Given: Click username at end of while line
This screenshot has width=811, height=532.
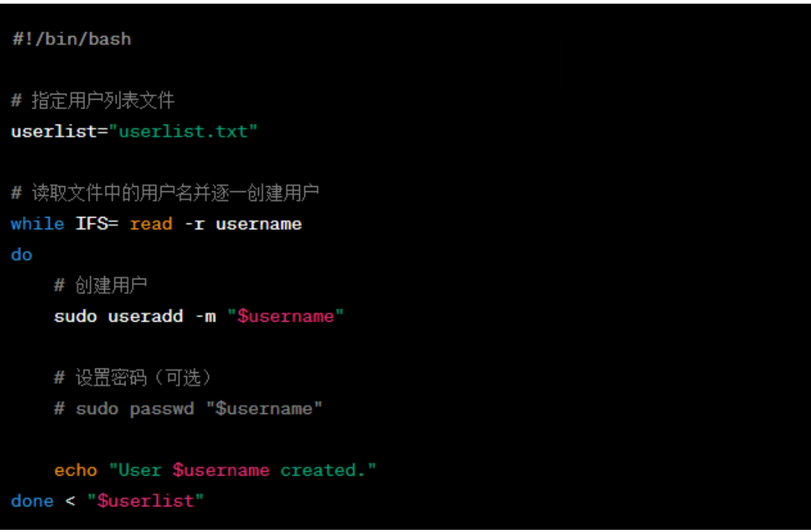Looking at the screenshot, I should pyautogui.click(x=259, y=223).
